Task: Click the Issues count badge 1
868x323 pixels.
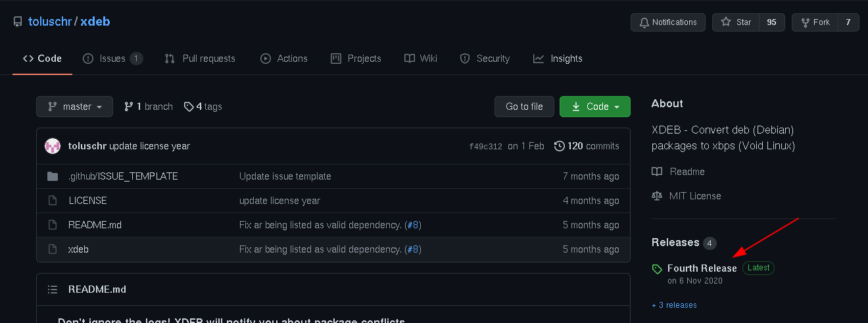Action: pos(136,59)
